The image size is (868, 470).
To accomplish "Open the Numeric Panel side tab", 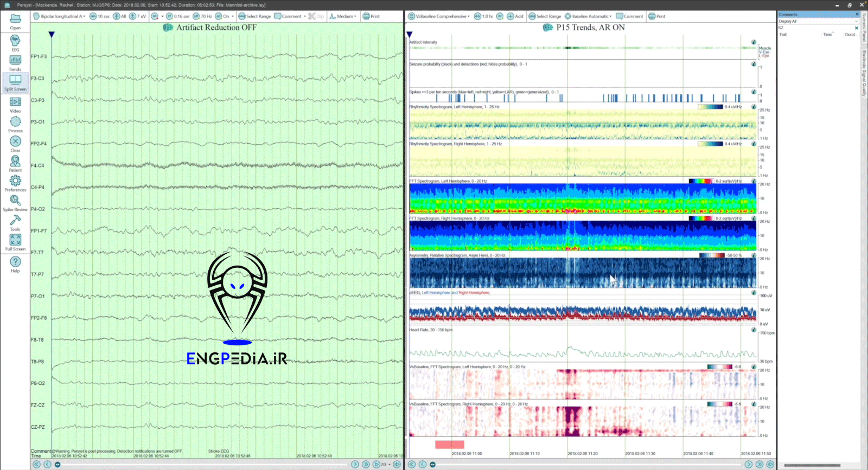I will point(864,28).
